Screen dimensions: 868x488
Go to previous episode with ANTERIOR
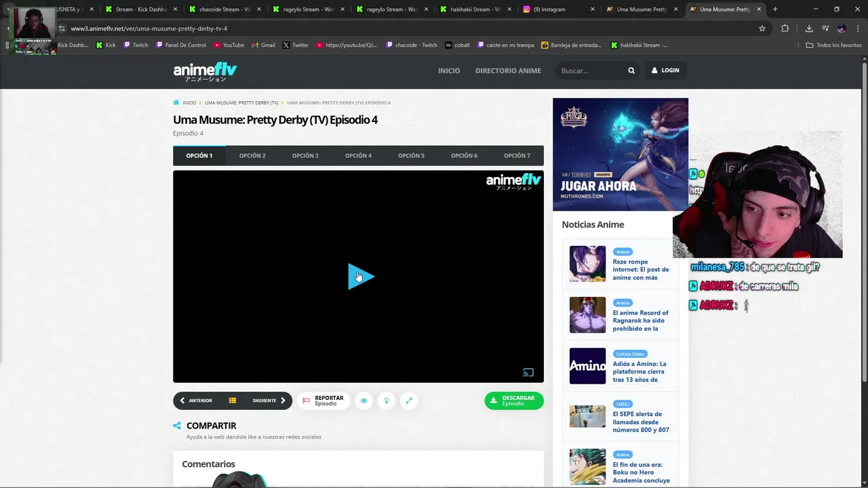click(196, 401)
